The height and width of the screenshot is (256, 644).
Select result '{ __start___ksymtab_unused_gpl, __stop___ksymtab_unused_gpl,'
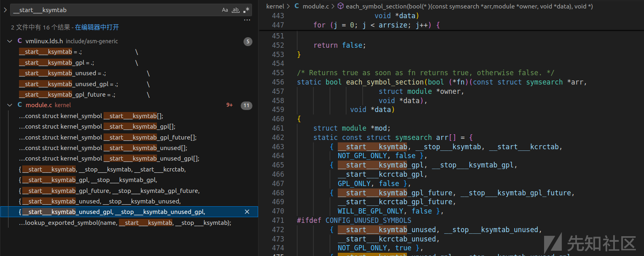129,212
